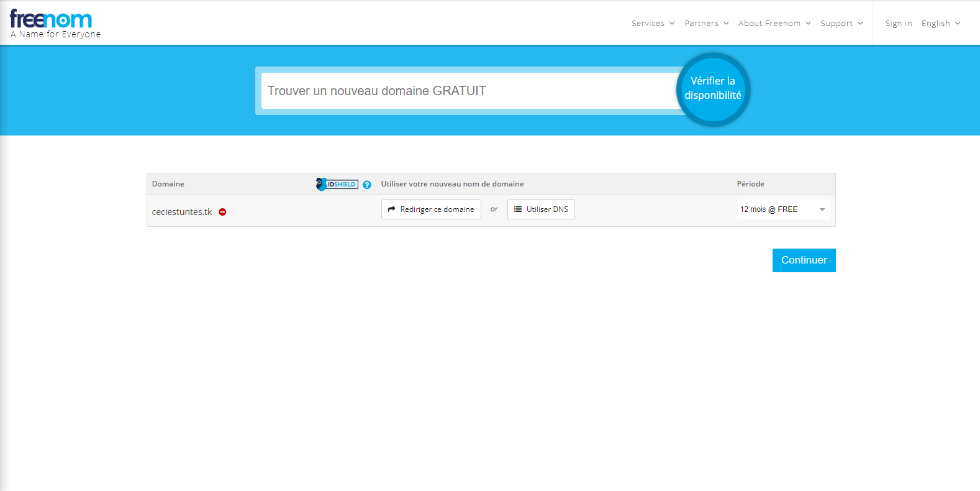
Task: Click the Freenom logo
Action: (51, 19)
